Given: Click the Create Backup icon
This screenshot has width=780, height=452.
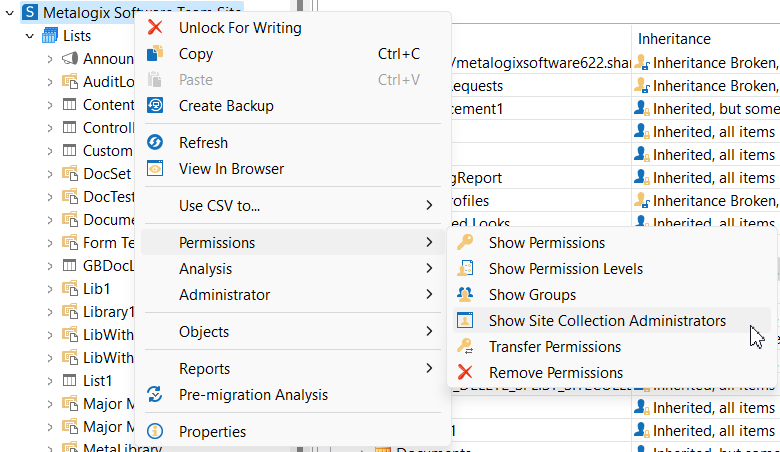Looking at the screenshot, I should point(155,106).
